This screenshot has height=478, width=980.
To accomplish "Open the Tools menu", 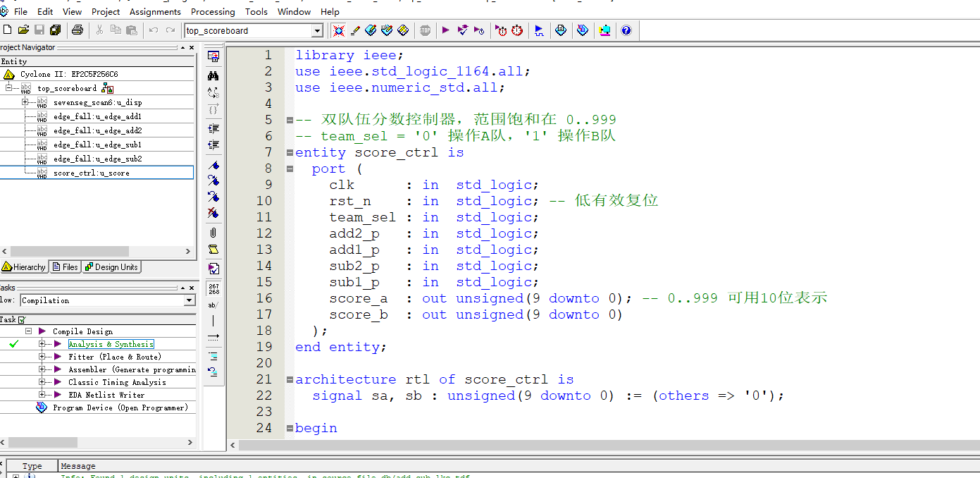I will tap(256, 11).
